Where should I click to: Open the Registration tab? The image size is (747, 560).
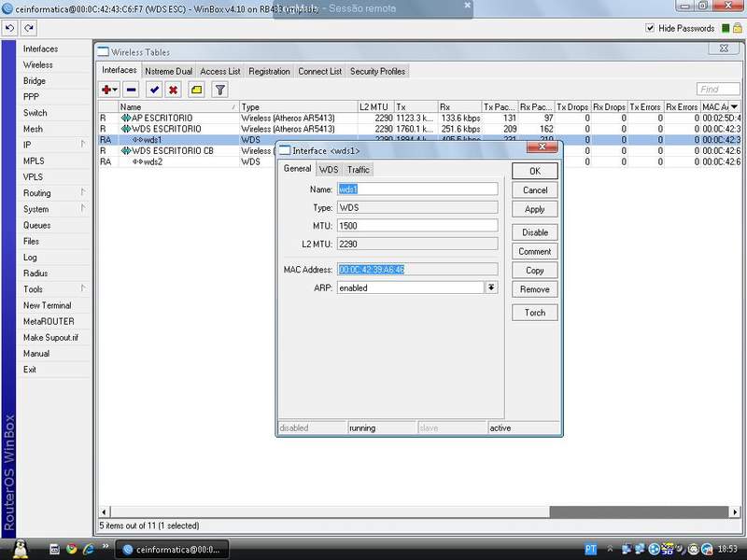click(x=269, y=71)
